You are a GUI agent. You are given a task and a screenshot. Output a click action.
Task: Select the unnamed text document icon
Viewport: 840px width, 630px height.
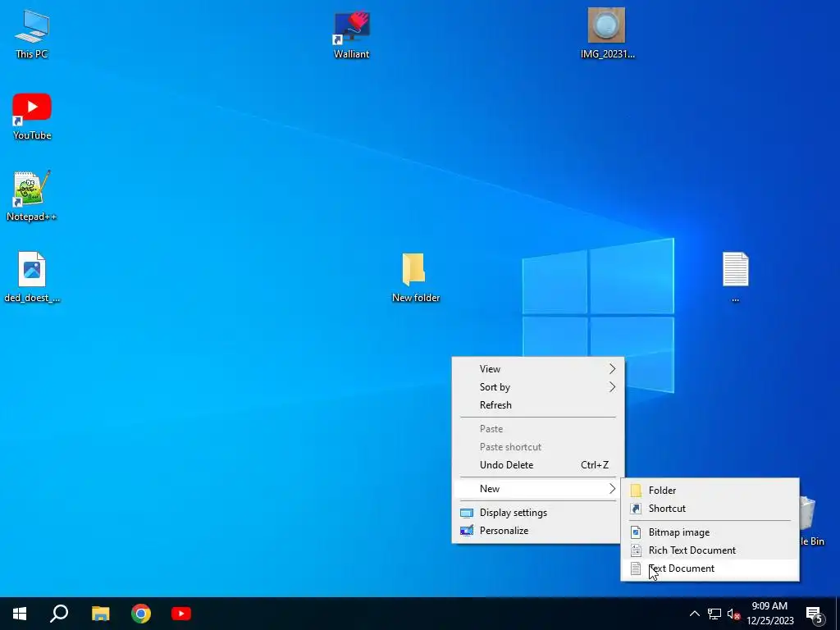tap(735, 277)
